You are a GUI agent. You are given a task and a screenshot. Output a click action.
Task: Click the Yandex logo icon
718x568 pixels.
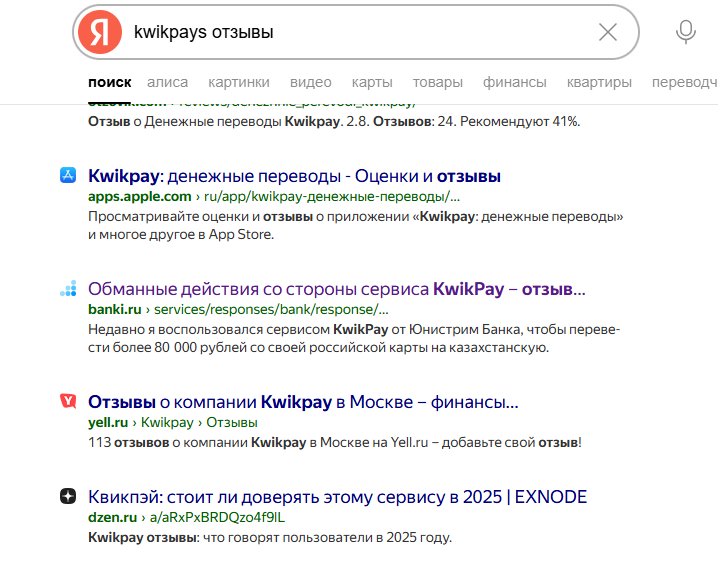99,32
